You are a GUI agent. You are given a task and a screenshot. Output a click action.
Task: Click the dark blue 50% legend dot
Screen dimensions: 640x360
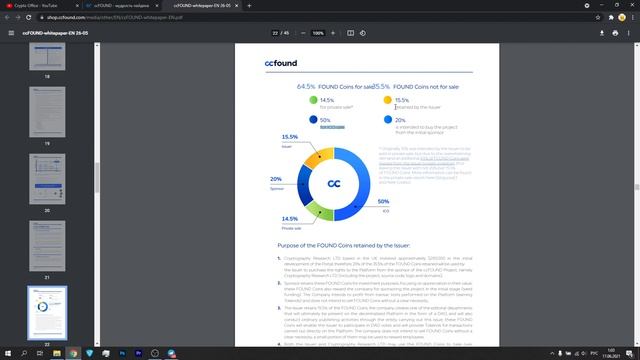coord(313,120)
